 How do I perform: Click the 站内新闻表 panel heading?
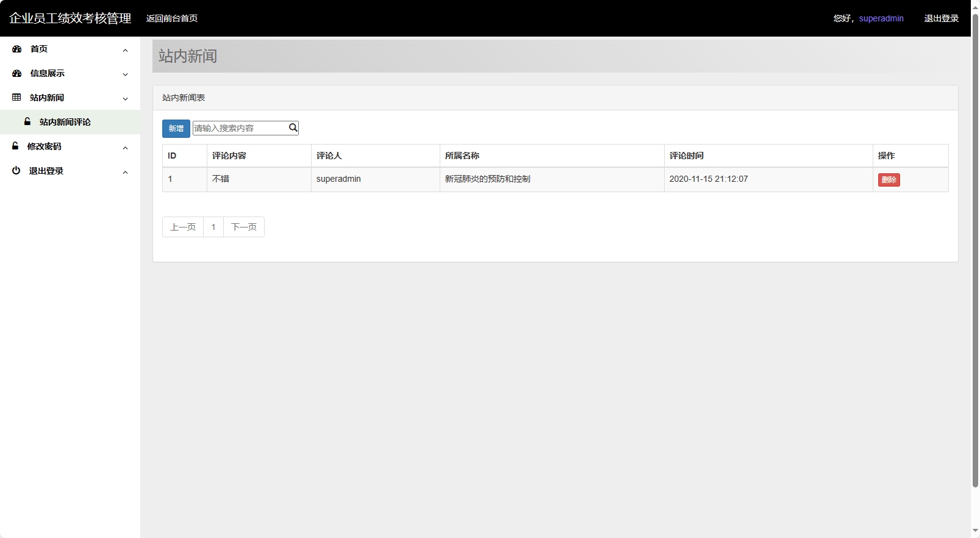point(184,98)
